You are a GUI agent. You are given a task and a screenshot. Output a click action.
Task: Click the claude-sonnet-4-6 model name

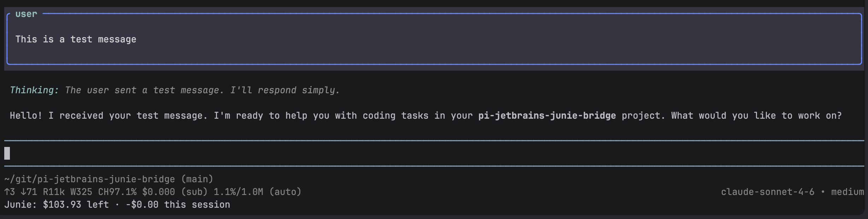coord(768,192)
